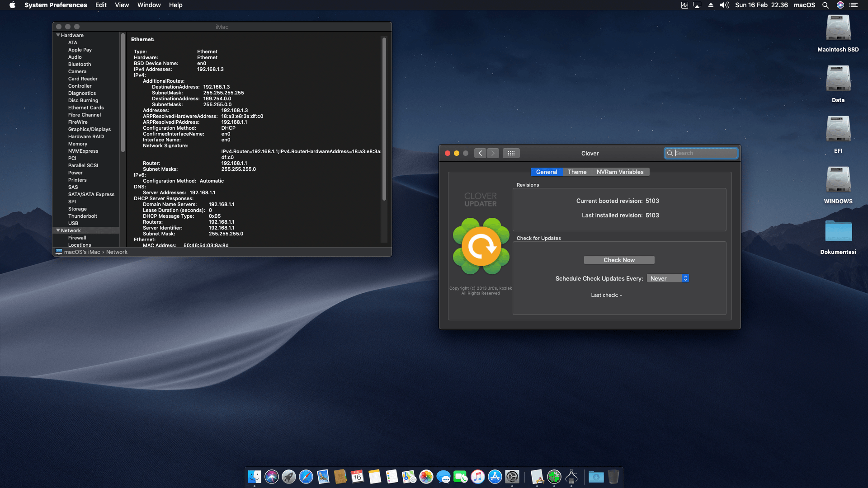Open App Store in the dock

495,477
